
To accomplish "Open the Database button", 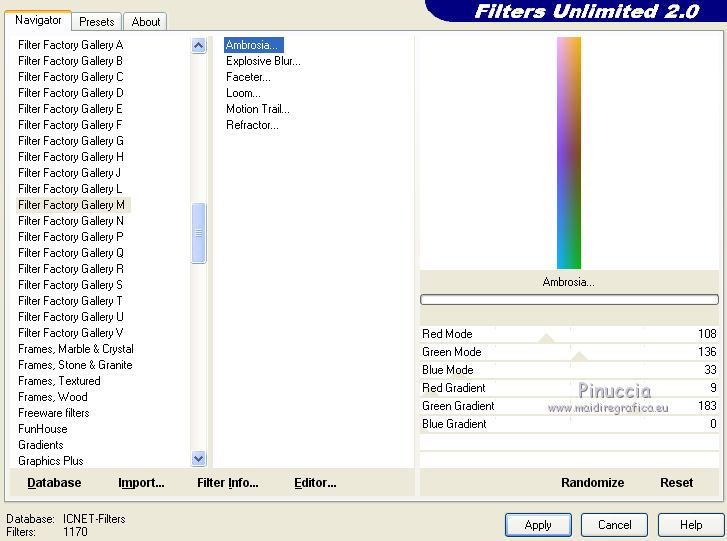I will [54, 483].
